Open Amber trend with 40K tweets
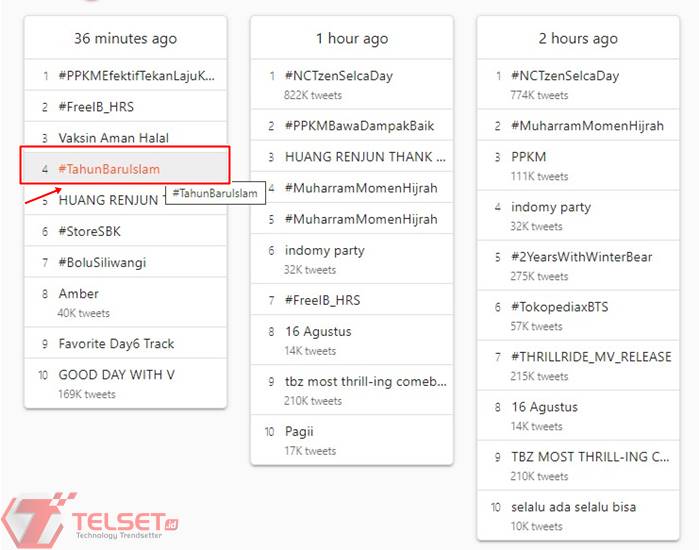This screenshot has height=550, width=699. pyautogui.click(x=79, y=294)
